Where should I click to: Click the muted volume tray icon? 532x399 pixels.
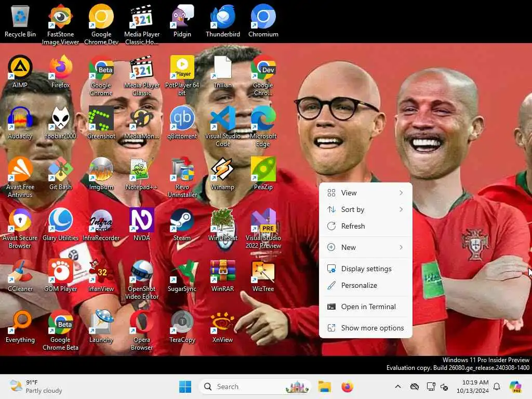click(x=444, y=387)
